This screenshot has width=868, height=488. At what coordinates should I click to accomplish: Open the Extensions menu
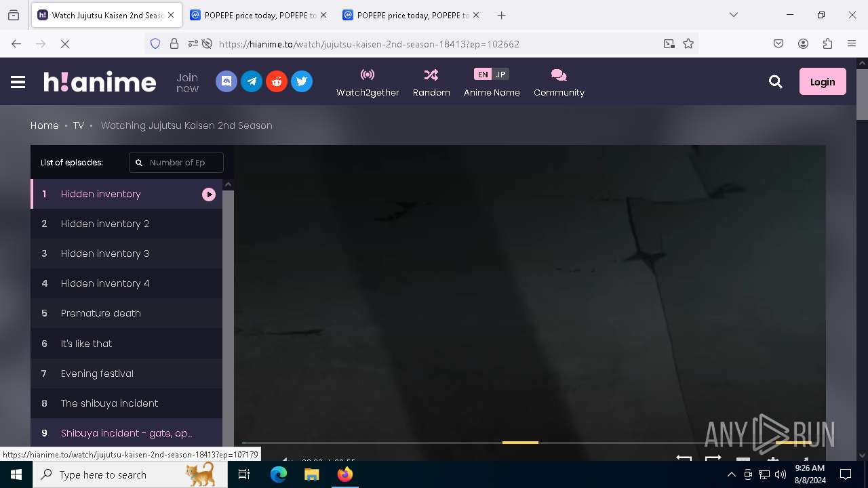point(827,43)
